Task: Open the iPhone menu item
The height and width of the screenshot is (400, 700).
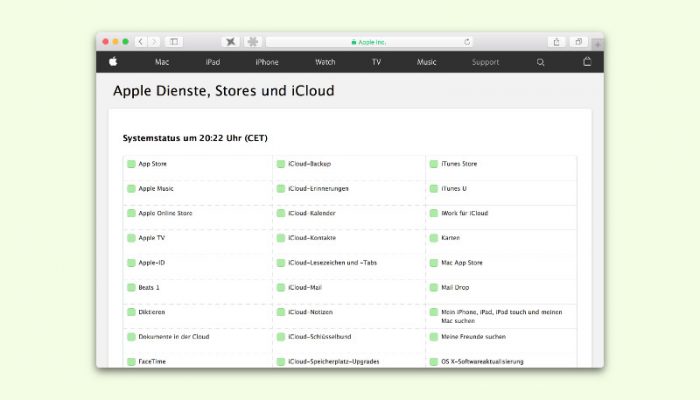Action: [x=267, y=62]
